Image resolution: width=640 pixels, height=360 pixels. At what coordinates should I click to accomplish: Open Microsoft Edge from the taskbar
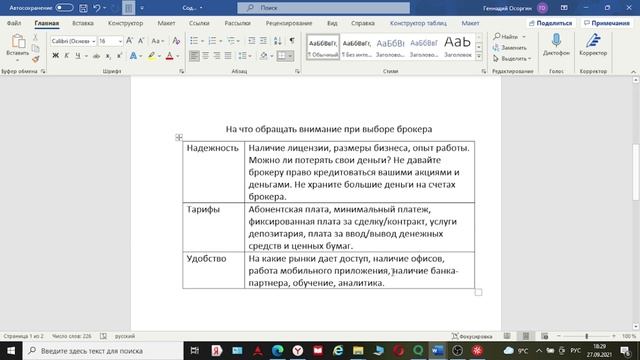click(x=278, y=351)
